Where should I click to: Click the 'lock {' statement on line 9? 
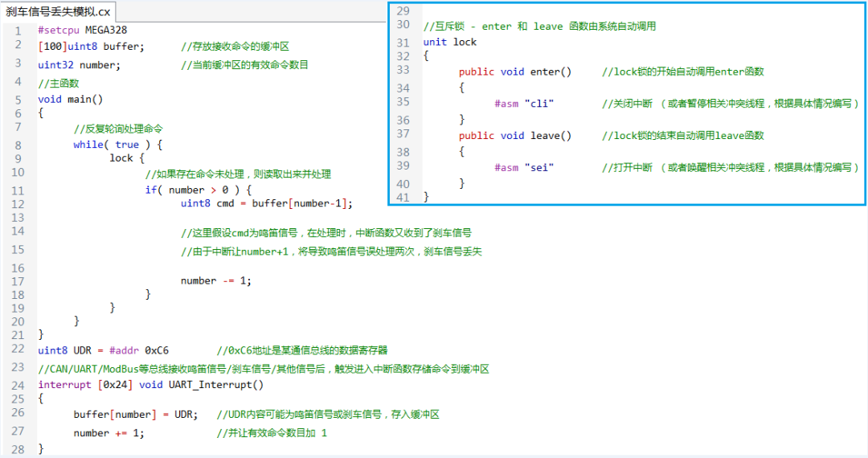pyautogui.click(x=127, y=158)
